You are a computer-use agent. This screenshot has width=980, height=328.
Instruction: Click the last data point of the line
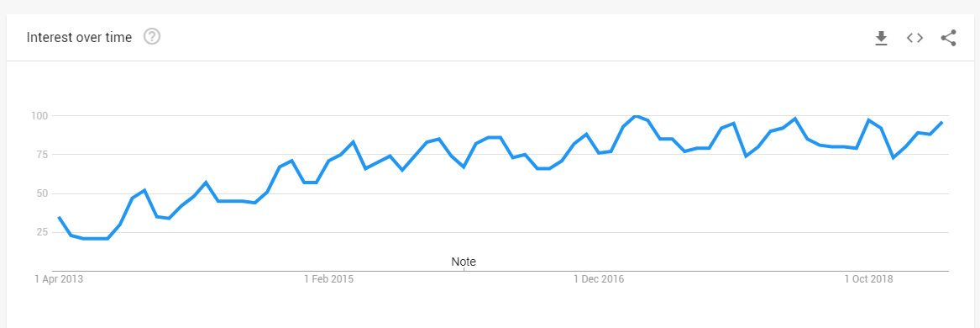[x=942, y=123]
